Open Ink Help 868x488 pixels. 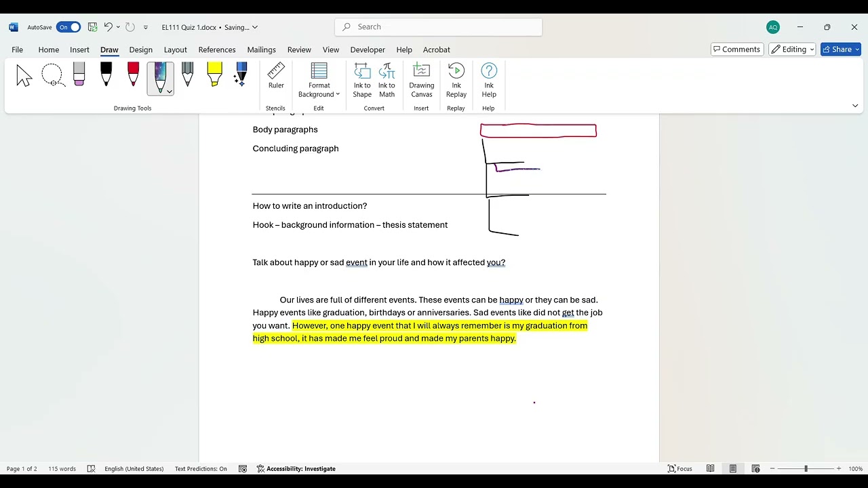489,81
